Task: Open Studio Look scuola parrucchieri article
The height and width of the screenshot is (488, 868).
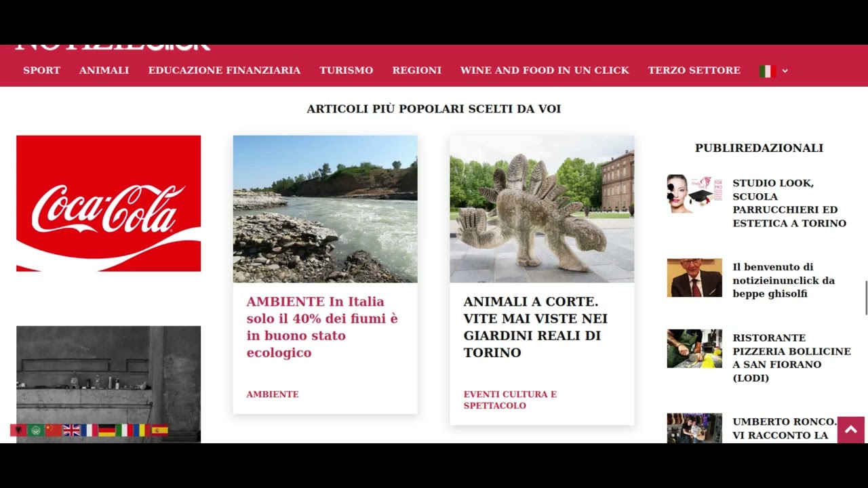Action: pos(789,203)
